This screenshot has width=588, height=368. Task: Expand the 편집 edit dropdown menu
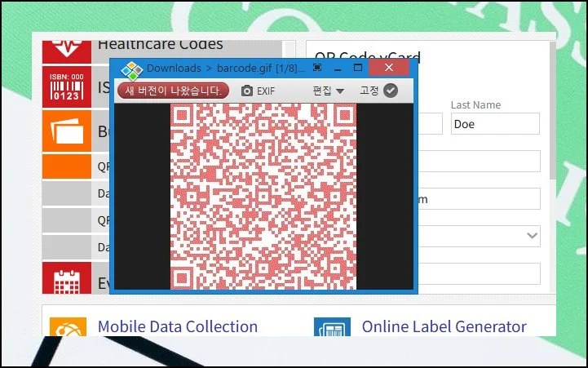pyautogui.click(x=329, y=91)
